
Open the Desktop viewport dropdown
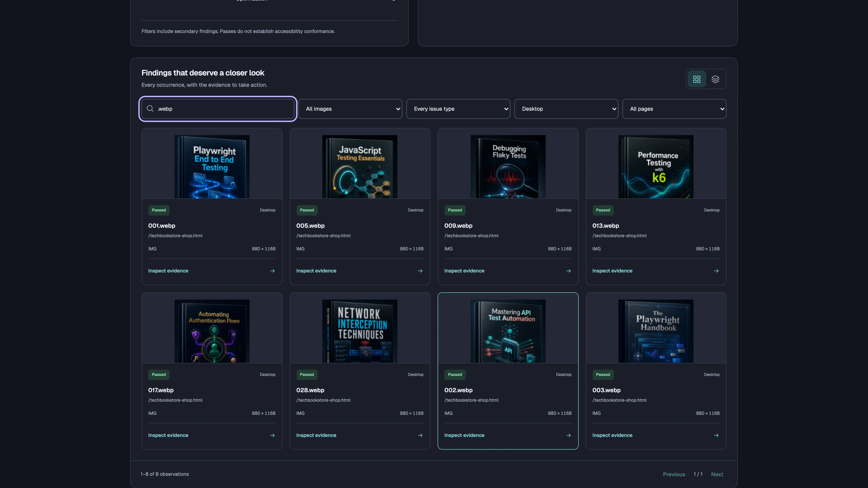566,109
